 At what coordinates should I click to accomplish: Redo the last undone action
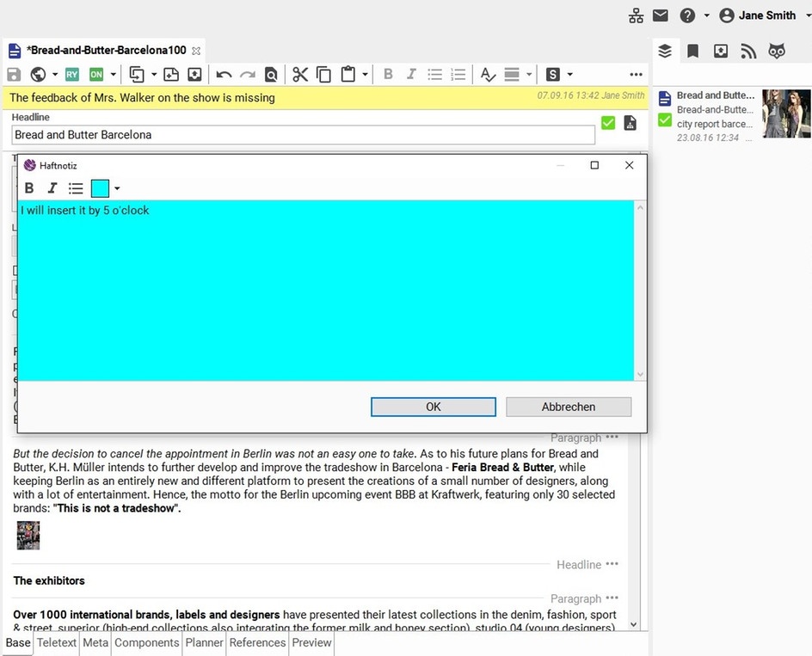pyautogui.click(x=248, y=75)
